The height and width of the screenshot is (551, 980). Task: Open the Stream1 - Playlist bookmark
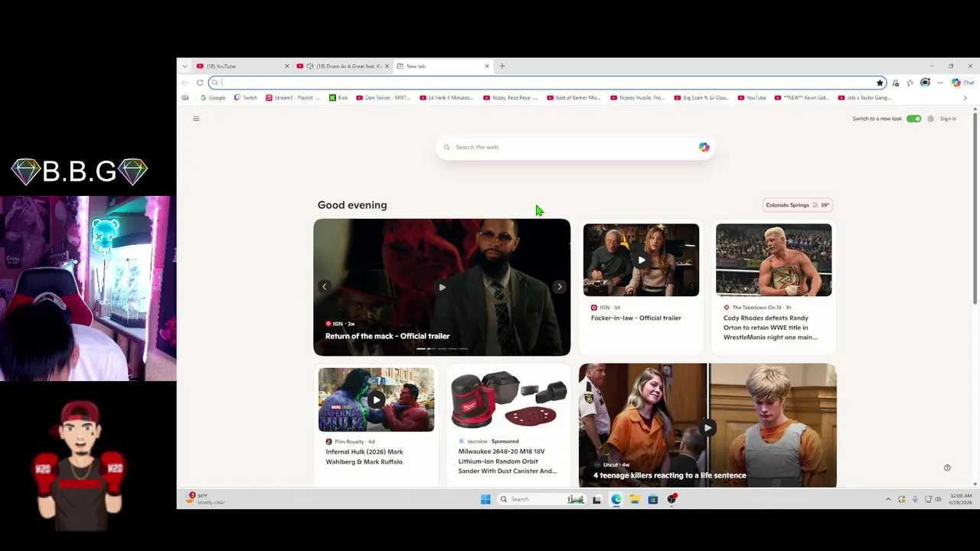[292, 98]
